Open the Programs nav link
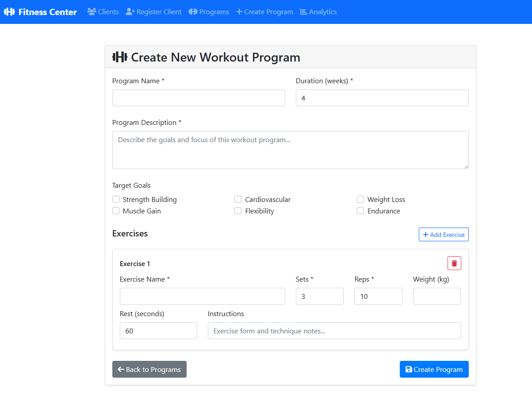Image resolution: width=532 pixels, height=406 pixels. tap(209, 12)
